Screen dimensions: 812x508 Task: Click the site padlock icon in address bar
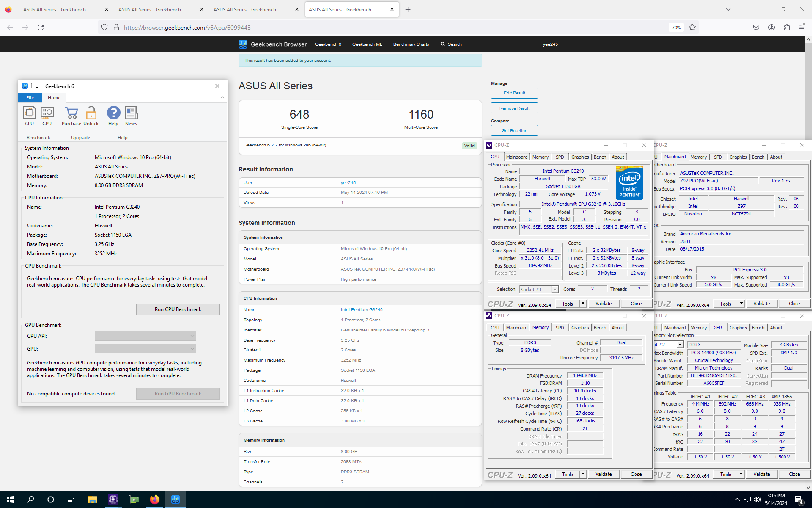[116, 27]
